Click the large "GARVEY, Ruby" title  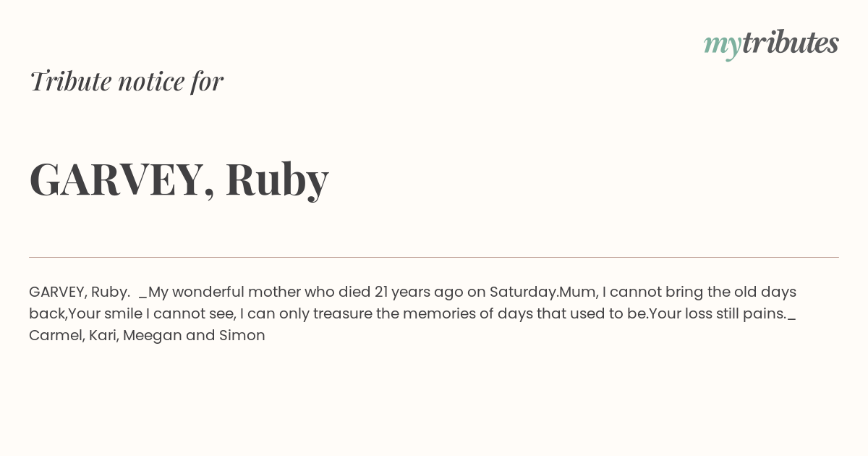tap(179, 179)
